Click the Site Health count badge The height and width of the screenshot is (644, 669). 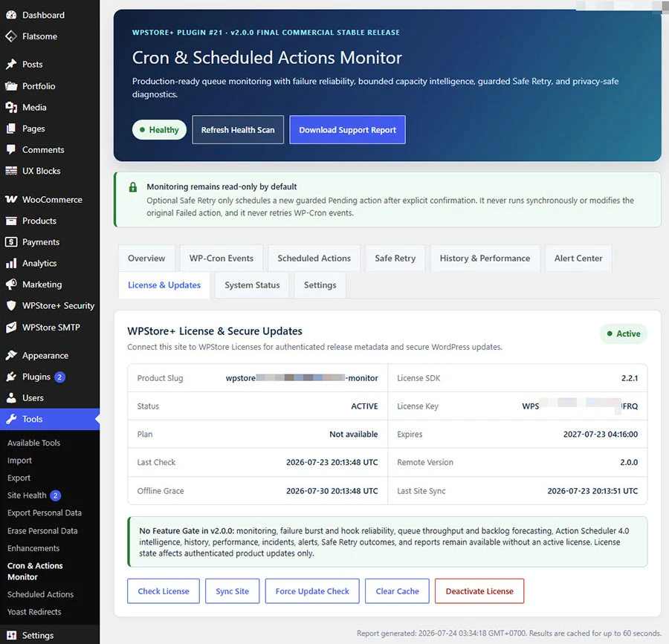[x=56, y=495]
